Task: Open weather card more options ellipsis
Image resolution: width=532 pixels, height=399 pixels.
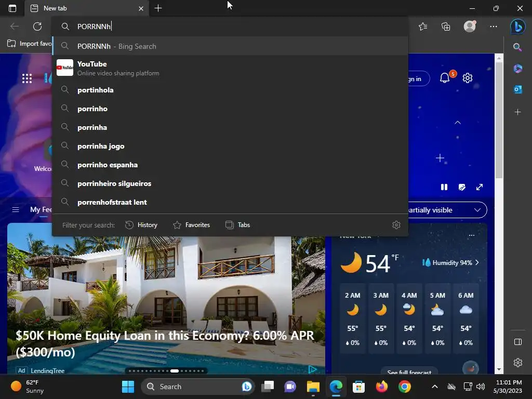Action: pyautogui.click(x=472, y=235)
